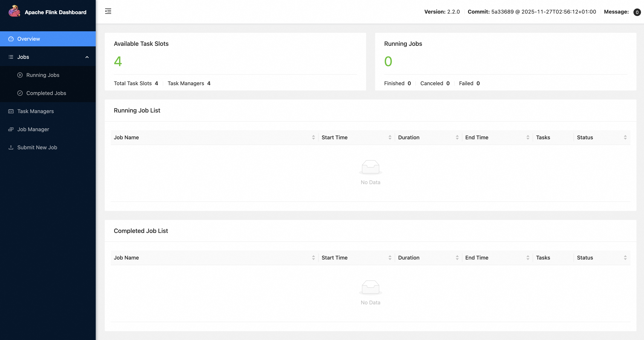The height and width of the screenshot is (340, 644).
Task: Open the Message count badge
Action: (637, 12)
